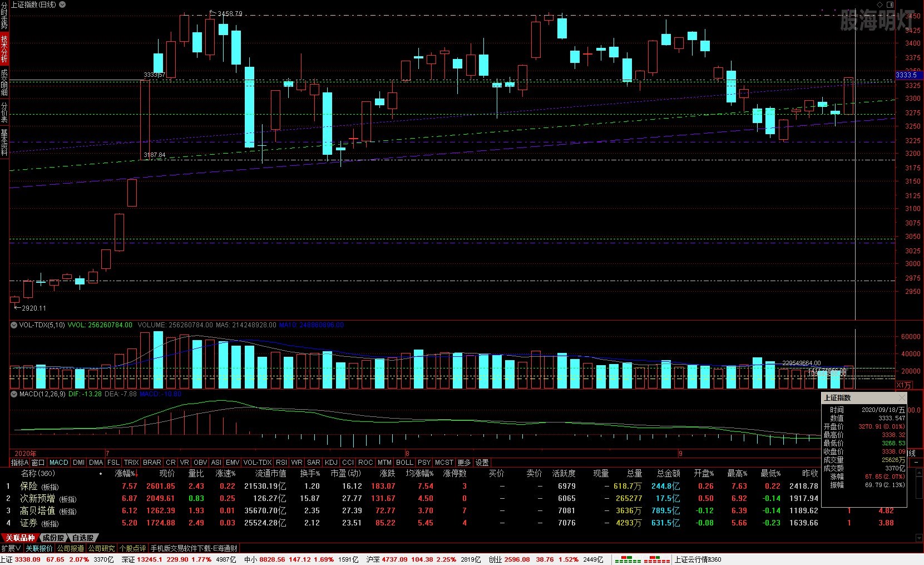Select the 技术分析 side tab
924x565 pixels.
(x=4, y=49)
